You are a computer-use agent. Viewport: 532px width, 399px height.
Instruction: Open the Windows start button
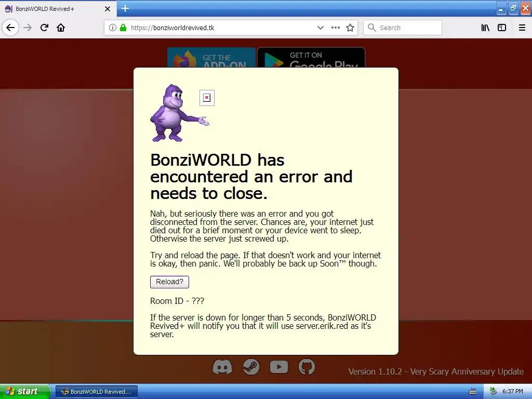25,392
